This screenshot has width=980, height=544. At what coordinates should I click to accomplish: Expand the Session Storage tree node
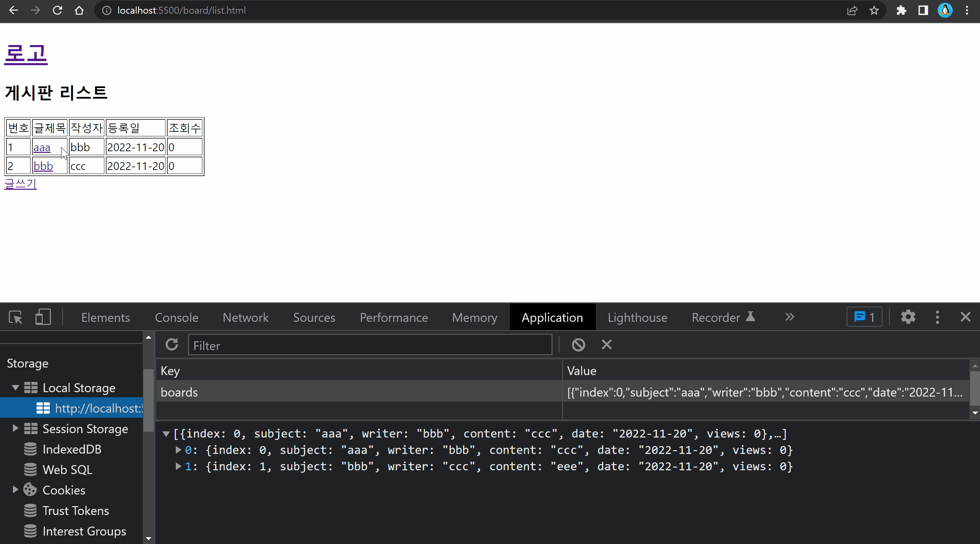[16, 428]
